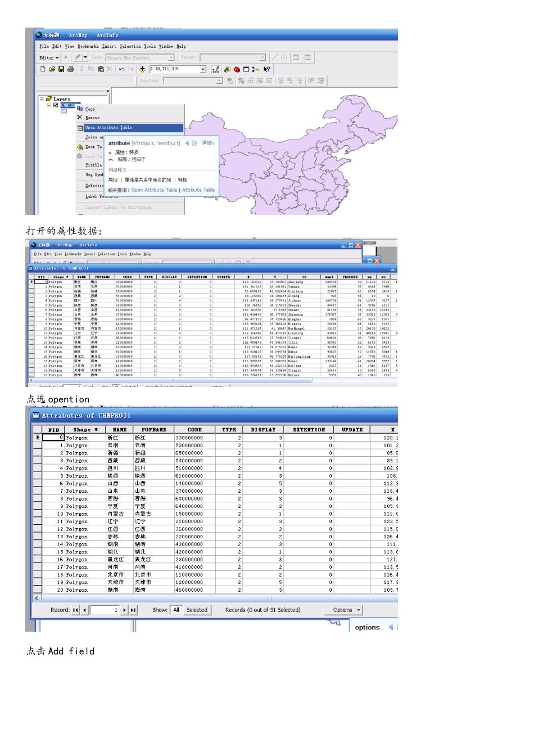
Task: Open the Editor Toolbar icon
Action: tap(216, 69)
